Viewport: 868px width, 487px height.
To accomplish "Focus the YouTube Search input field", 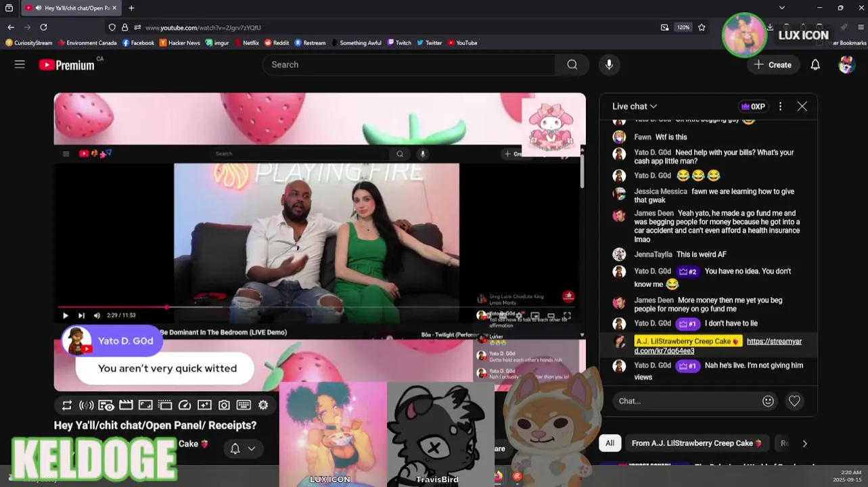I will 409,65.
